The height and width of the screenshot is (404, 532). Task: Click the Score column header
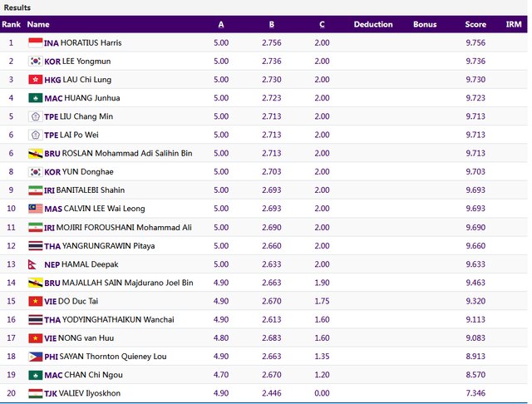tap(475, 24)
